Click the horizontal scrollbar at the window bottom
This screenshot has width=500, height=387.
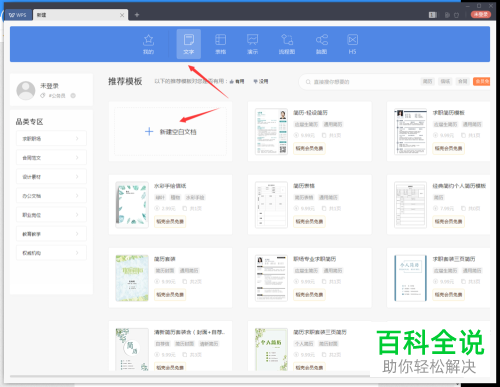coord(190,376)
